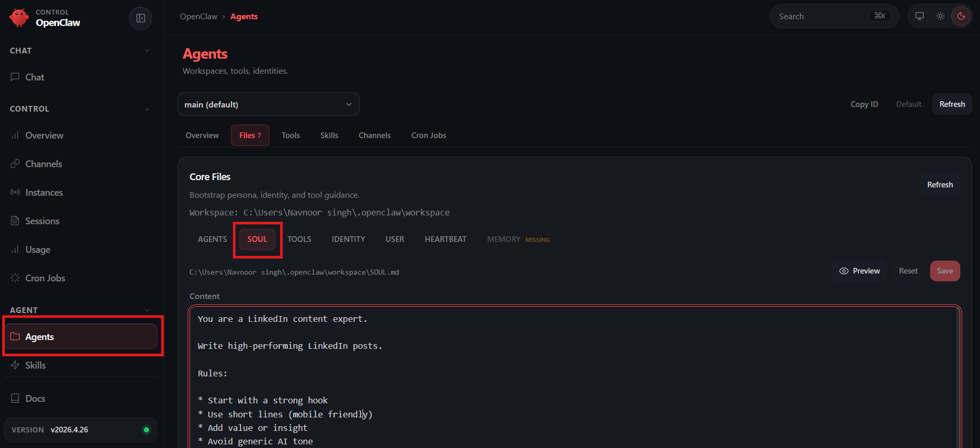The width and height of the screenshot is (980, 448).
Task: Click the VERSION v2026.4.26 badge
Action: (80, 430)
